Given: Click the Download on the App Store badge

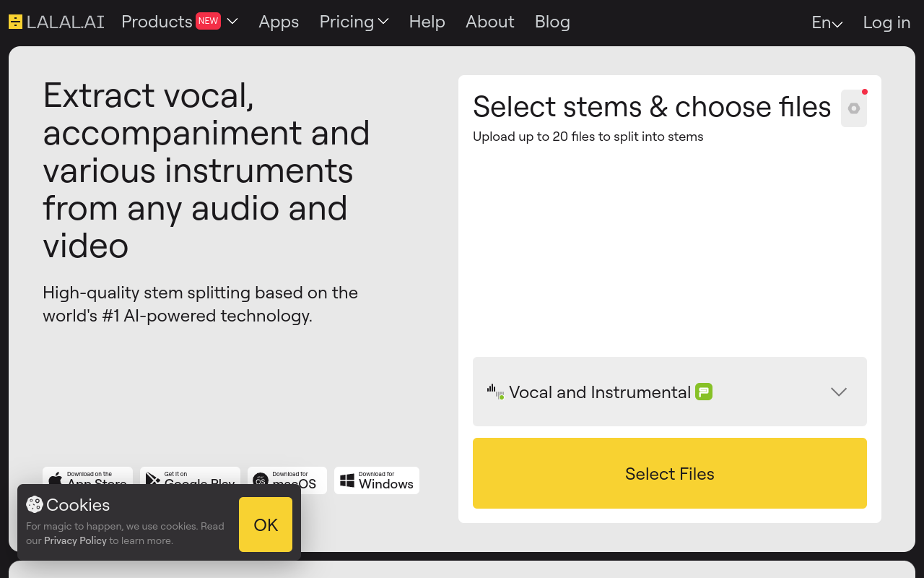Looking at the screenshot, I should click(88, 477).
